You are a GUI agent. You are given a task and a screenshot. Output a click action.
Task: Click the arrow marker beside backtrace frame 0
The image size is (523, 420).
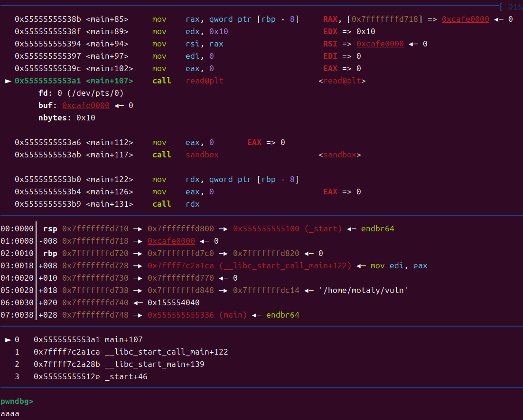pyautogui.click(x=8, y=340)
